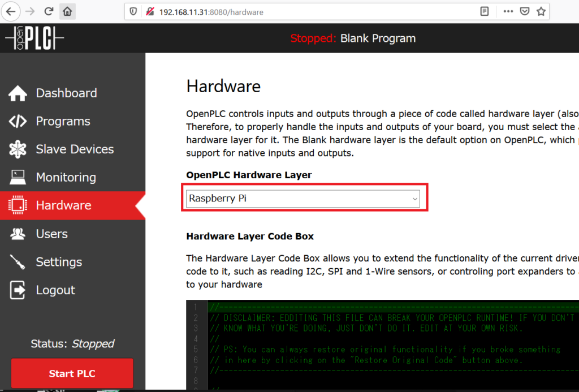This screenshot has width=579, height=392.
Task: Open Monitoring via its laptop icon
Action: coord(18,178)
